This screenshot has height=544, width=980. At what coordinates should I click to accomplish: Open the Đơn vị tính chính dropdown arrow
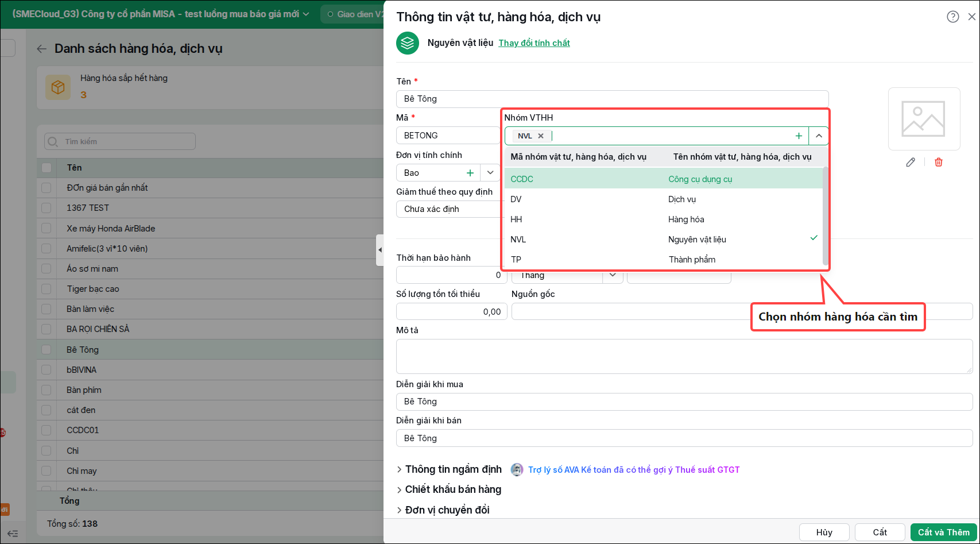tap(490, 173)
